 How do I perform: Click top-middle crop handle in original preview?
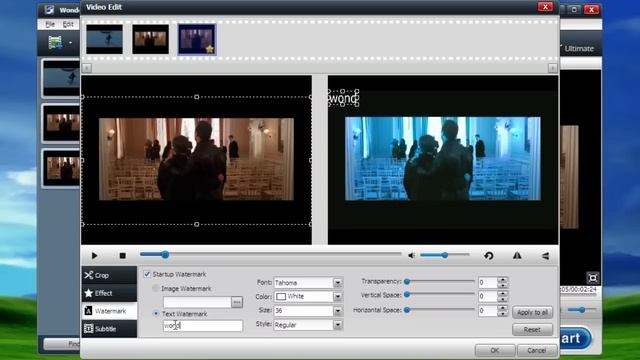click(197, 97)
